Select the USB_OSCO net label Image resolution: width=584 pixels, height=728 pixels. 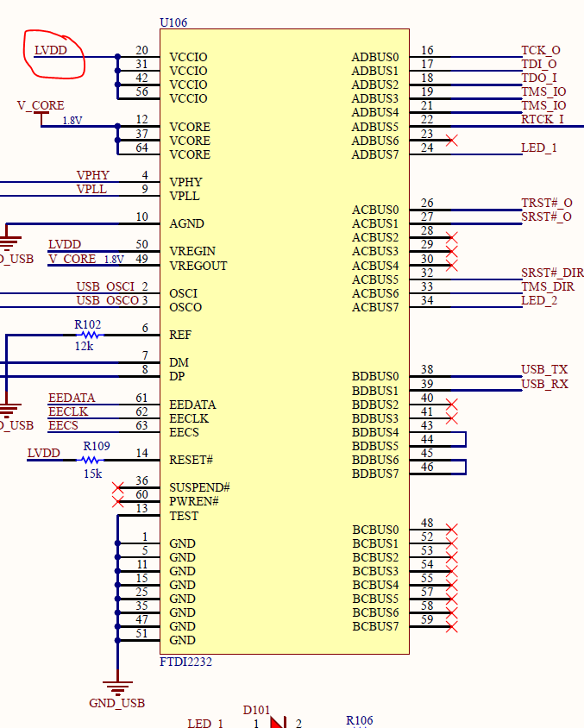[108, 300]
